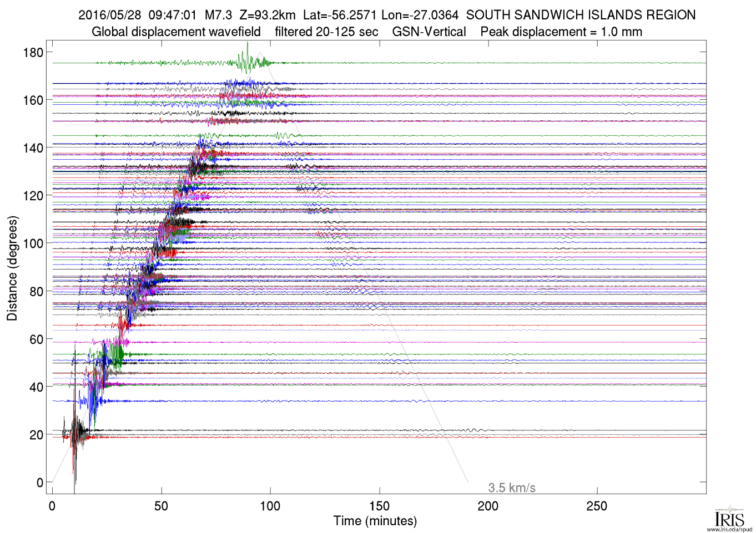Click the 'GSN-Vertical' subtitle label
This screenshot has width=756, height=533.
(x=429, y=32)
